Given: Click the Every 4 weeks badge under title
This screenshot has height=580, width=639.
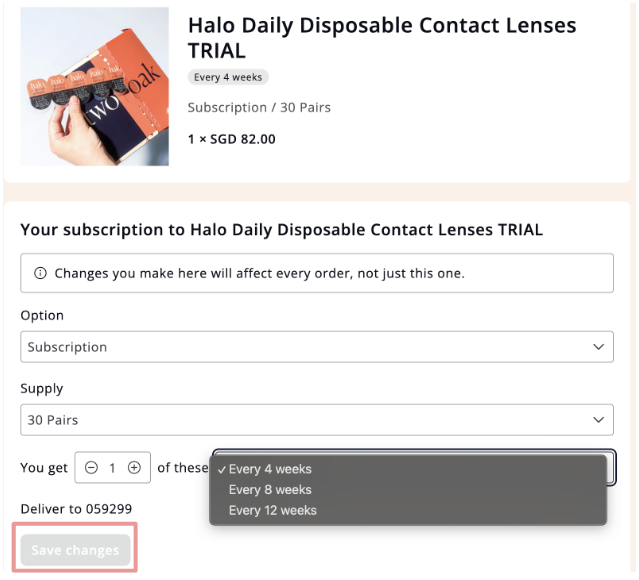Looking at the screenshot, I should (228, 77).
